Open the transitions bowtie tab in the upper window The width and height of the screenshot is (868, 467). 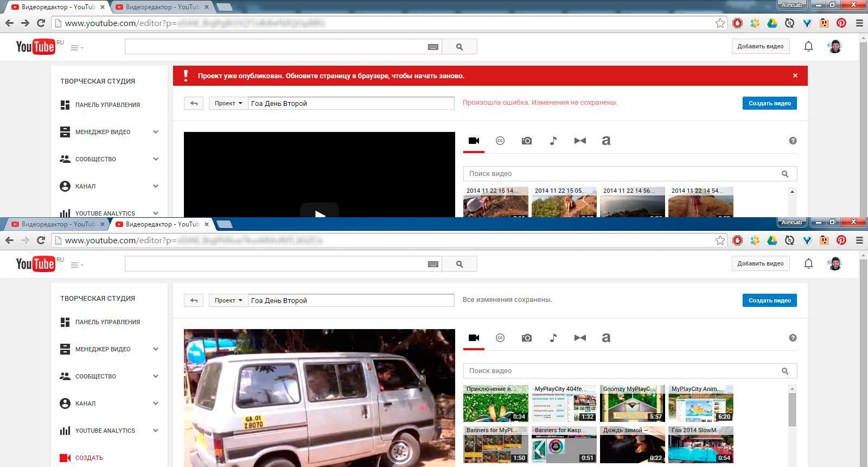point(580,141)
